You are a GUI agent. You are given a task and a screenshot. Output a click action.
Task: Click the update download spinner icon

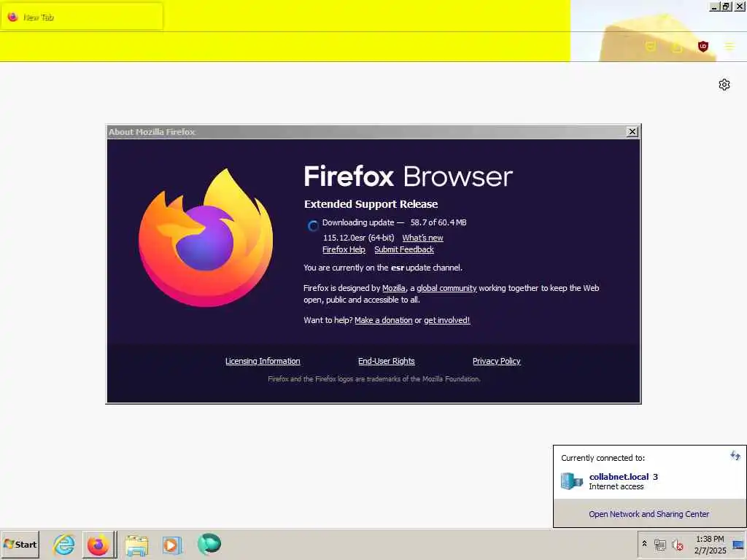313,226
